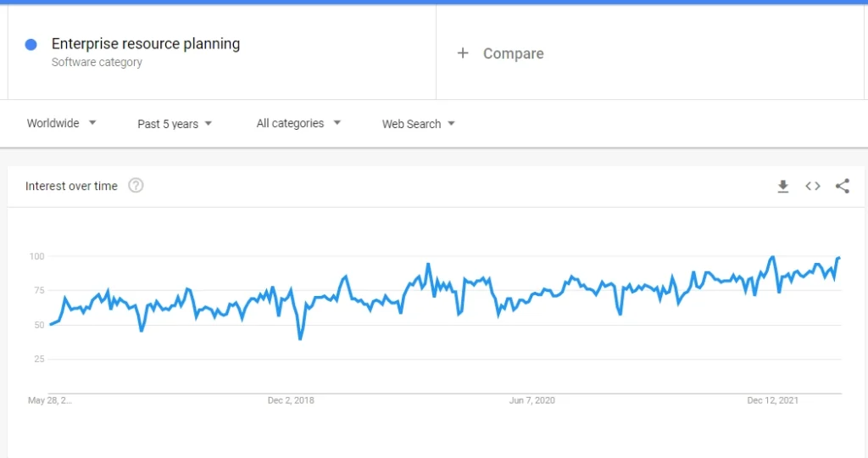This screenshot has width=868, height=458.
Task: Click the 100 value axis label
Action: click(x=36, y=256)
